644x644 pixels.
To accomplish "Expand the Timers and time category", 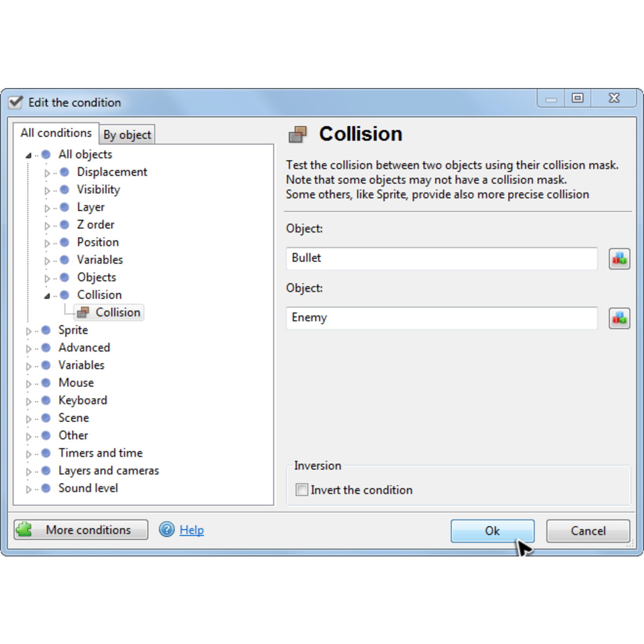I will click(28, 453).
